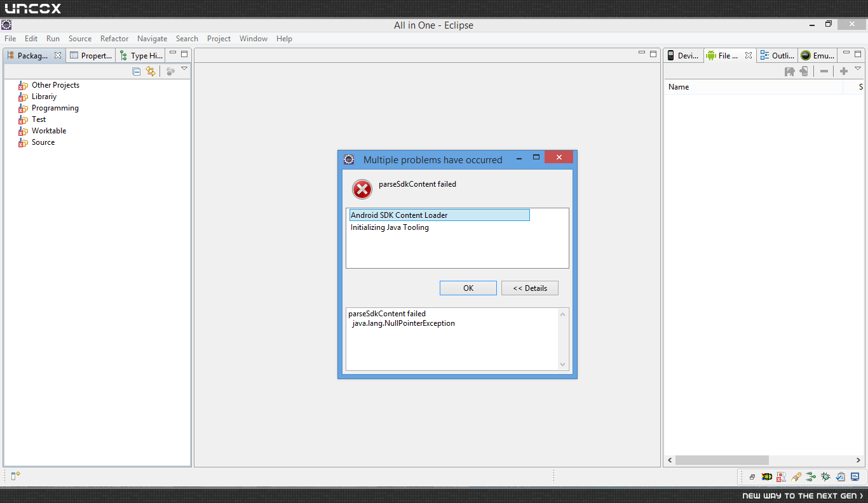
Task: Collapse details with << Details button
Action: pos(530,288)
